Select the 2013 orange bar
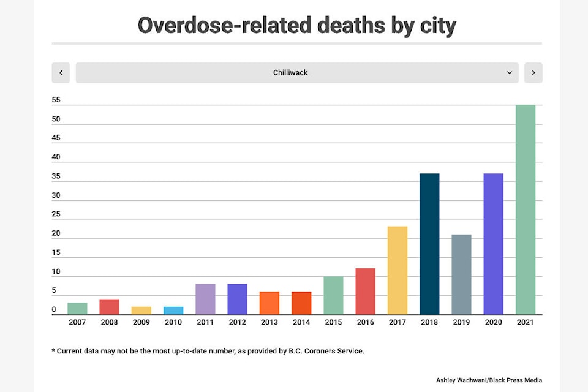The image size is (588, 392). point(269,303)
